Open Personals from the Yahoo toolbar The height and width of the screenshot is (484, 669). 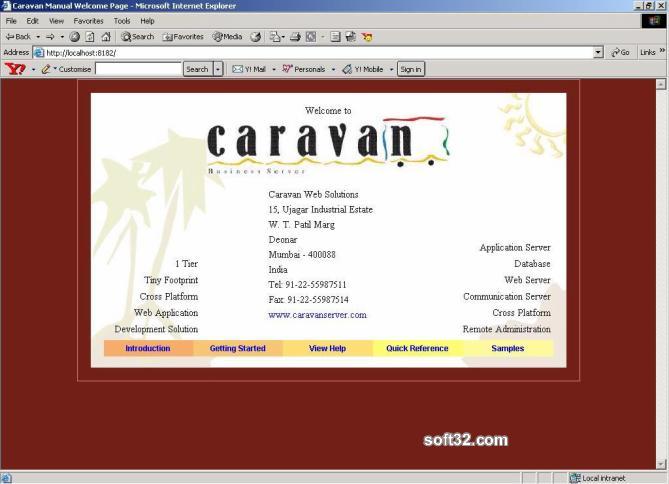coord(304,69)
